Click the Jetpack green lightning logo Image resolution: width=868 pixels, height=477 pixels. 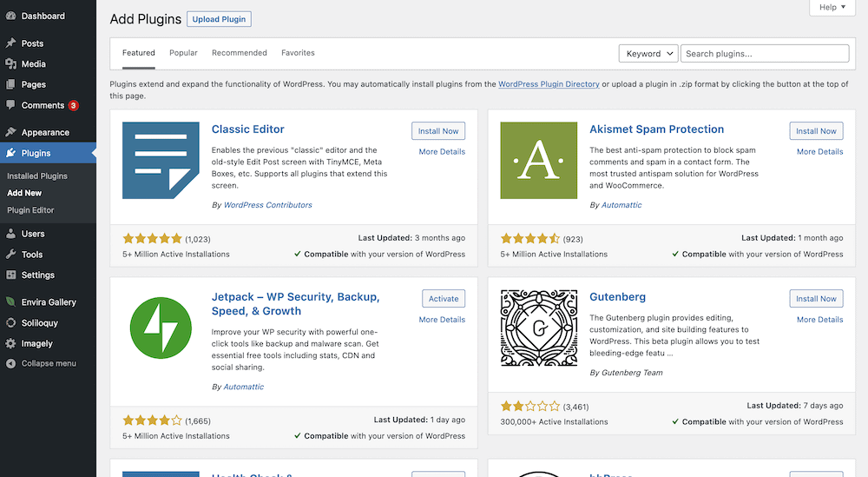pos(161,328)
